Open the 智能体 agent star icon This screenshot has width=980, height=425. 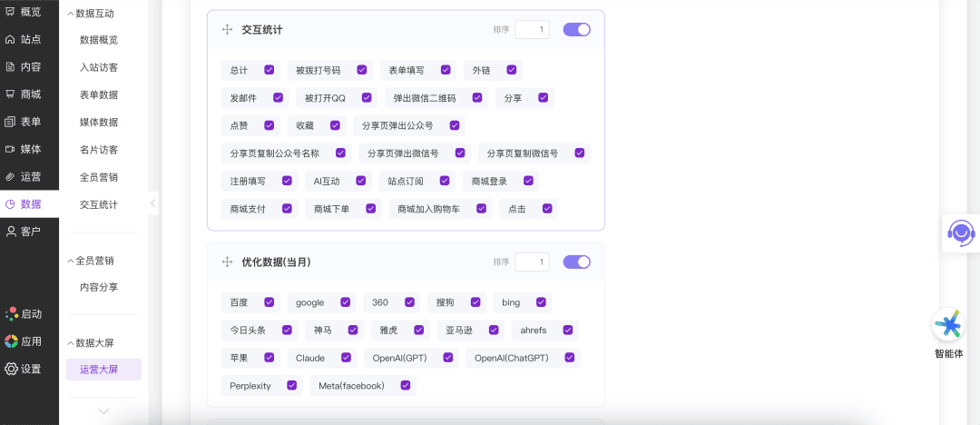(949, 325)
